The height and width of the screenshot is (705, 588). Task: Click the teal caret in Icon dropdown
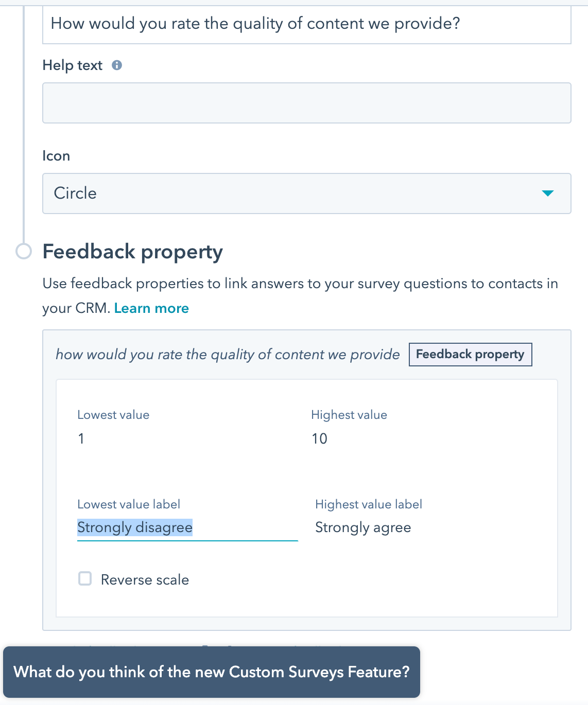click(x=547, y=193)
